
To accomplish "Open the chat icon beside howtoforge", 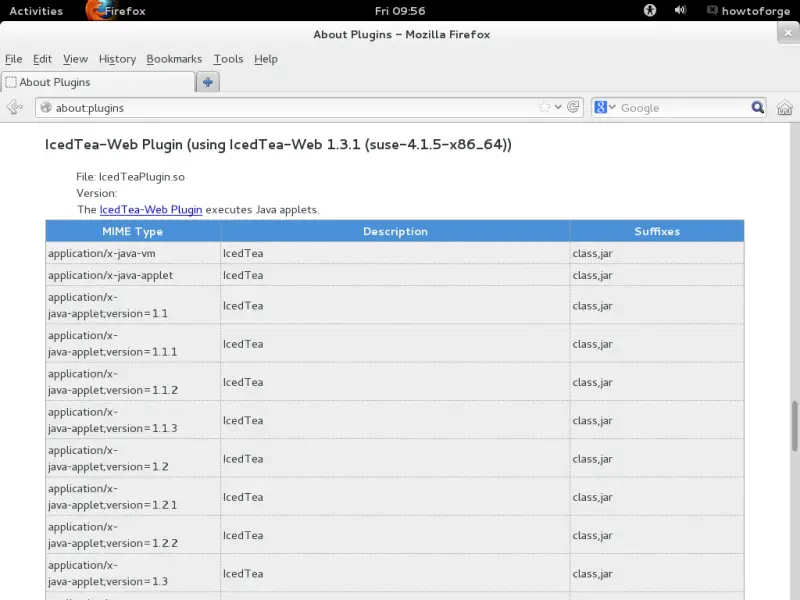I will 712,11.
